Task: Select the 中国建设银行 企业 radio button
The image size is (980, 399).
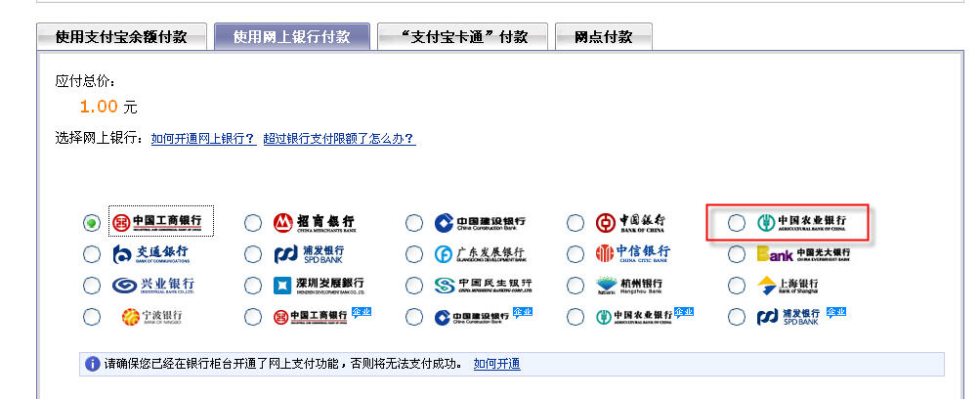Action: [x=414, y=317]
